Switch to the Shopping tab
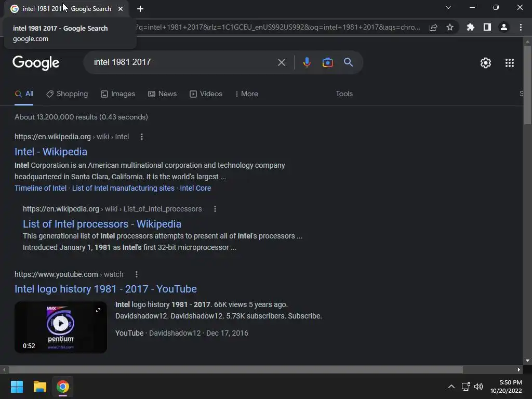The width and height of the screenshot is (532, 399). [x=67, y=94]
